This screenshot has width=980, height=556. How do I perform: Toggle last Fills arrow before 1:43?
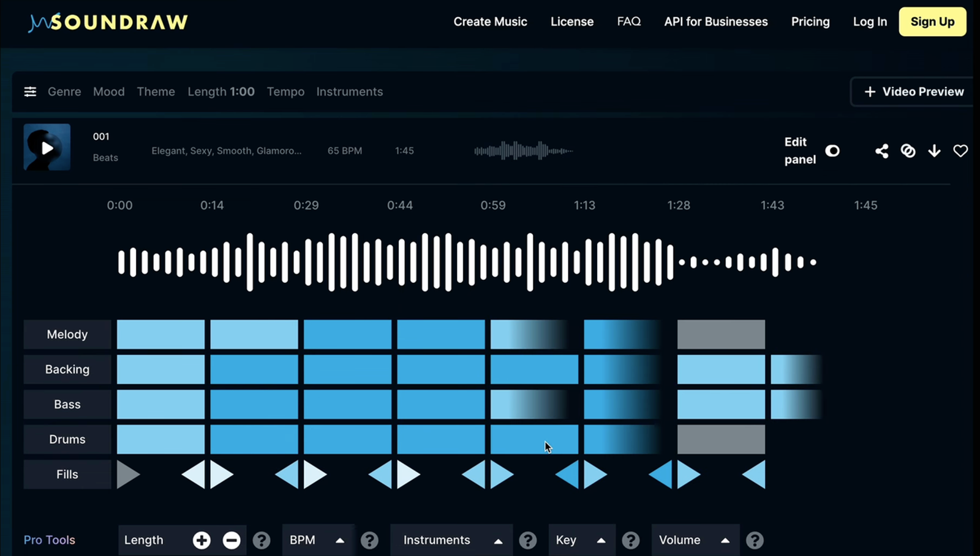click(755, 474)
